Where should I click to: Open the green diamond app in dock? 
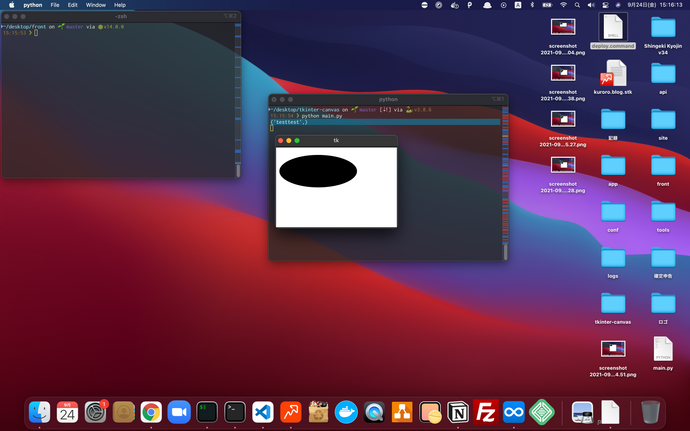coord(542,413)
